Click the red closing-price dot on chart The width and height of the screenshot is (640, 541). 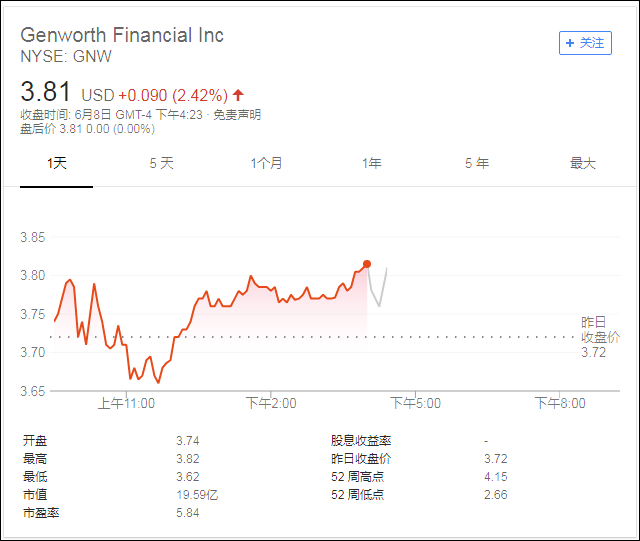pos(367,264)
